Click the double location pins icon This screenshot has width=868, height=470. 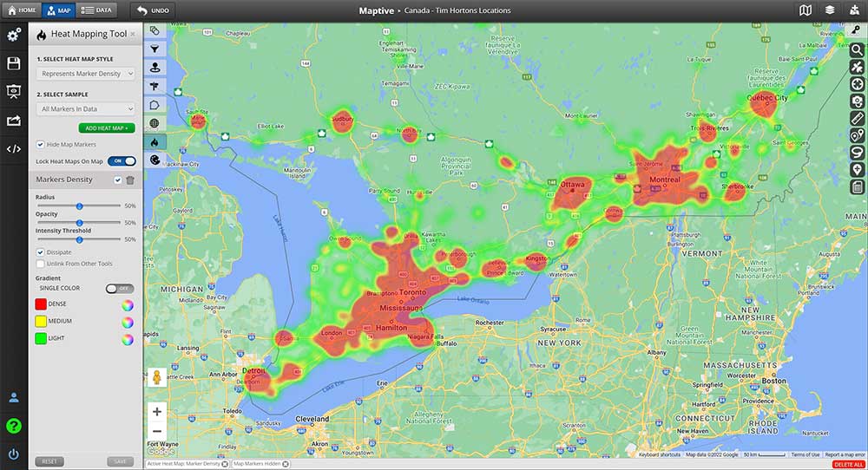(x=857, y=135)
